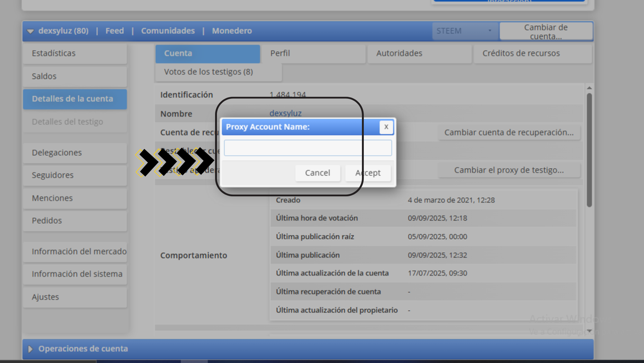Click the scrollbar down arrow
This screenshot has height=363, width=644.
(x=589, y=331)
